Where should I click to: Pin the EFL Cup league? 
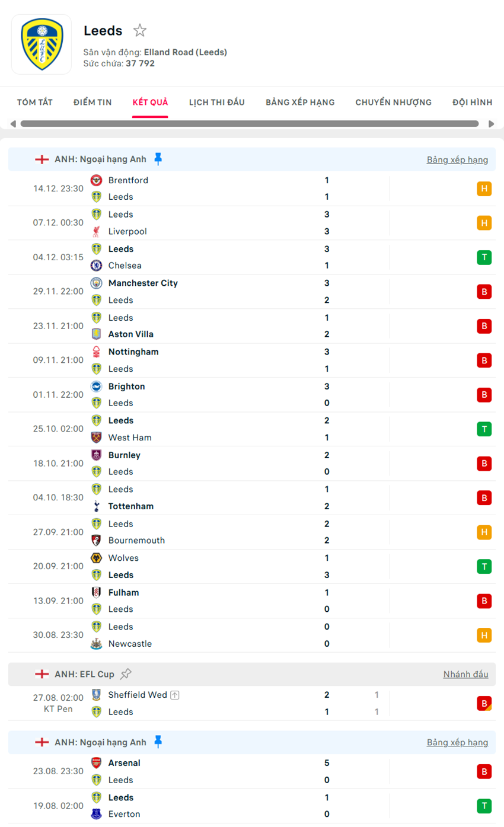pyautogui.click(x=126, y=673)
